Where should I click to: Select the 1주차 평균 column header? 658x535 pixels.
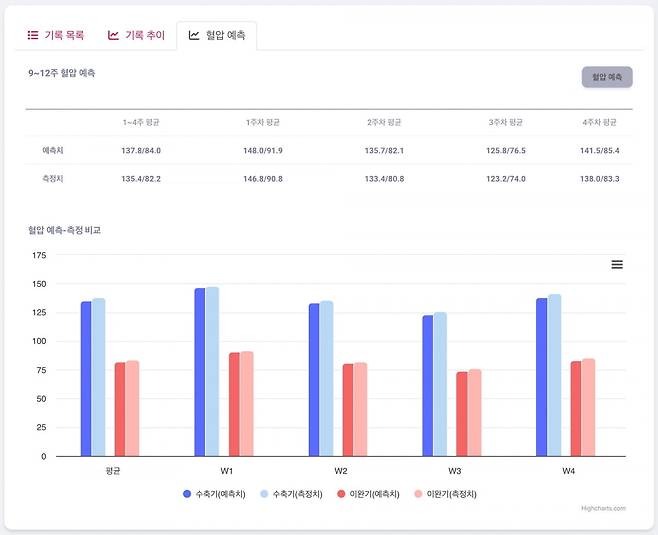(262, 122)
